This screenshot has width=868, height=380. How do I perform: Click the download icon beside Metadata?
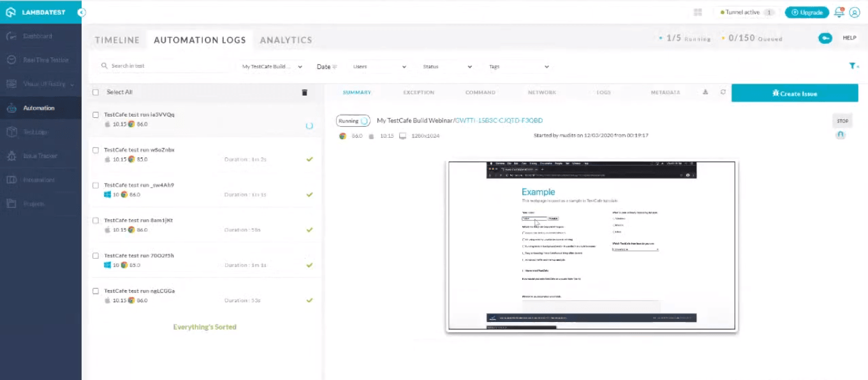click(x=705, y=92)
